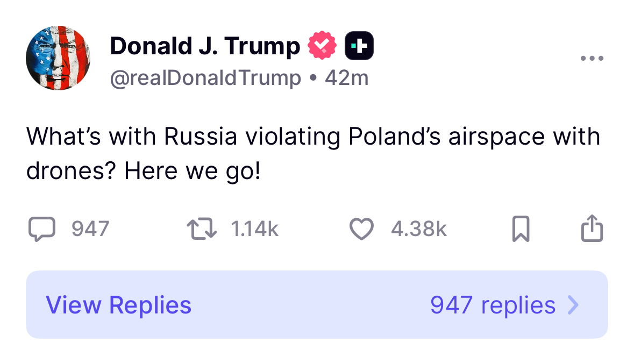Click the speech bubble reply icon
The width and height of the screenshot is (634, 364).
coord(41,229)
